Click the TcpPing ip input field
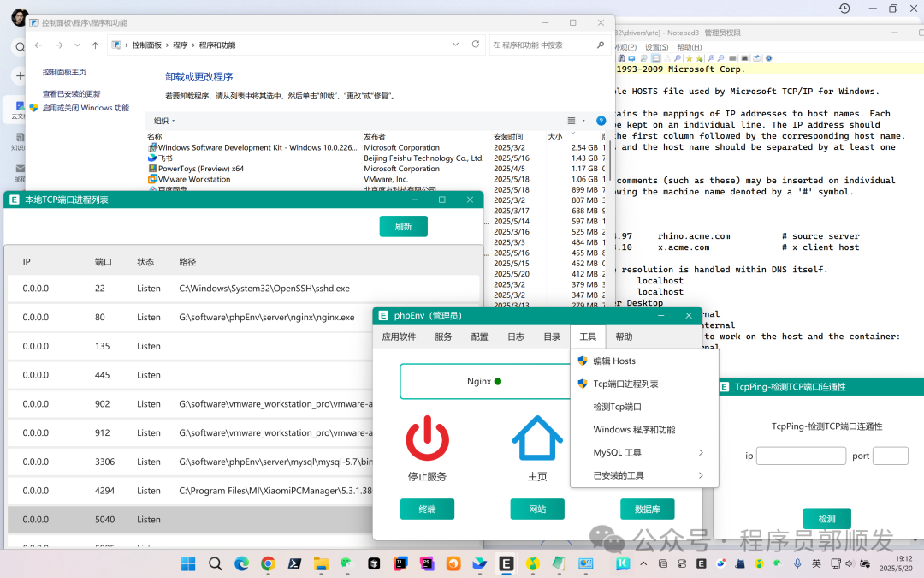This screenshot has width=924, height=578. (801, 456)
